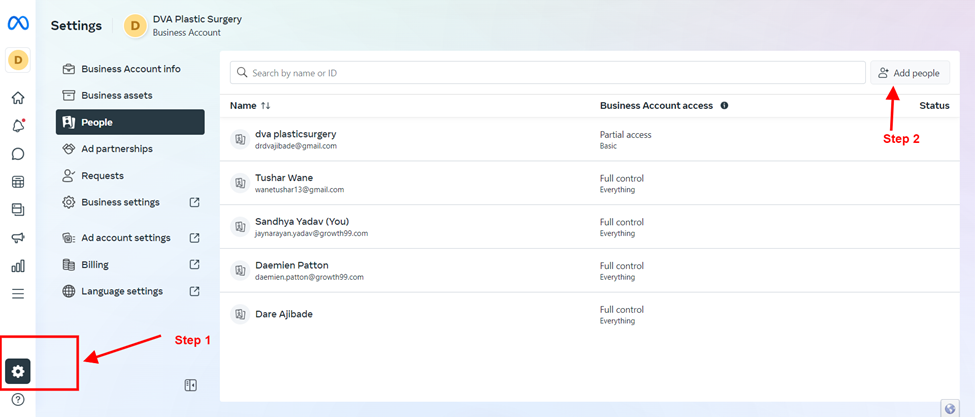
Task: Open Language settings menu item
Action: coord(130,291)
